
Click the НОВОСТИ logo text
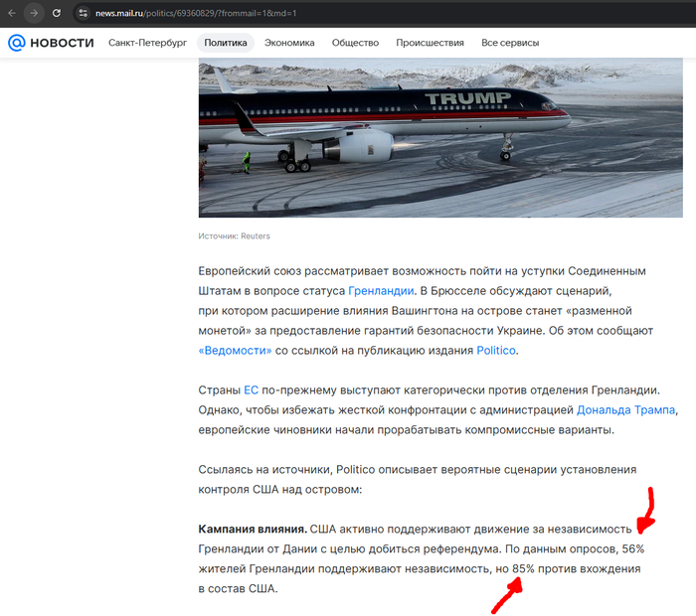point(62,43)
